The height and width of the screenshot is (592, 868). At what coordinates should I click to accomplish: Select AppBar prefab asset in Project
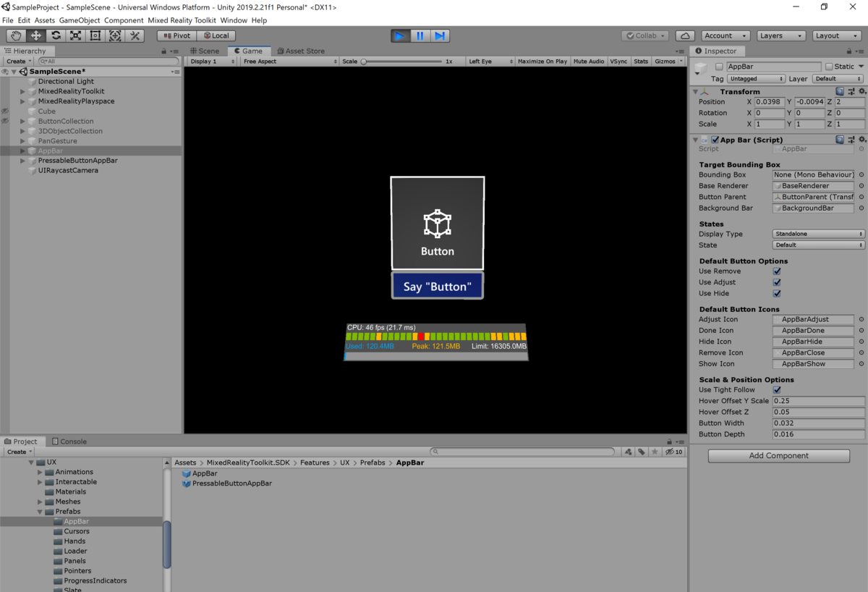point(199,473)
